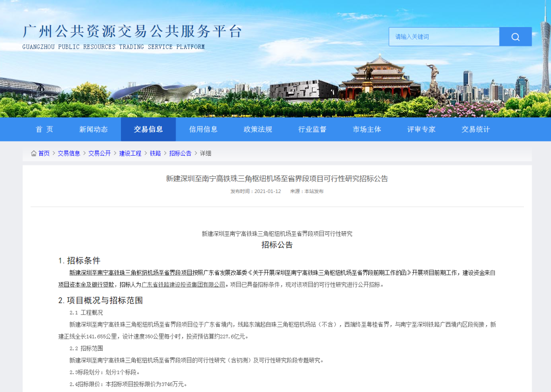Image resolution: width=551 pixels, height=392 pixels.
Task: Click the 建设工程 breadcrumb link
Action: [130, 153]
